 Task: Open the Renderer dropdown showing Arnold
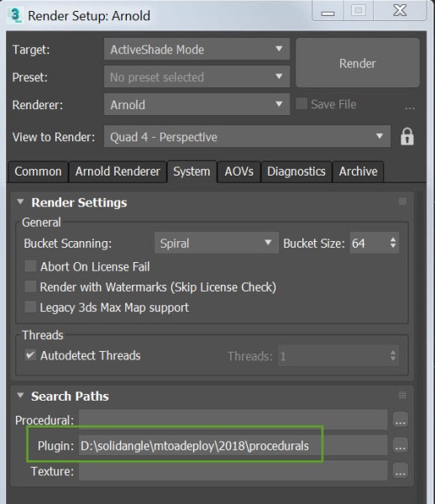click(197, 104)
